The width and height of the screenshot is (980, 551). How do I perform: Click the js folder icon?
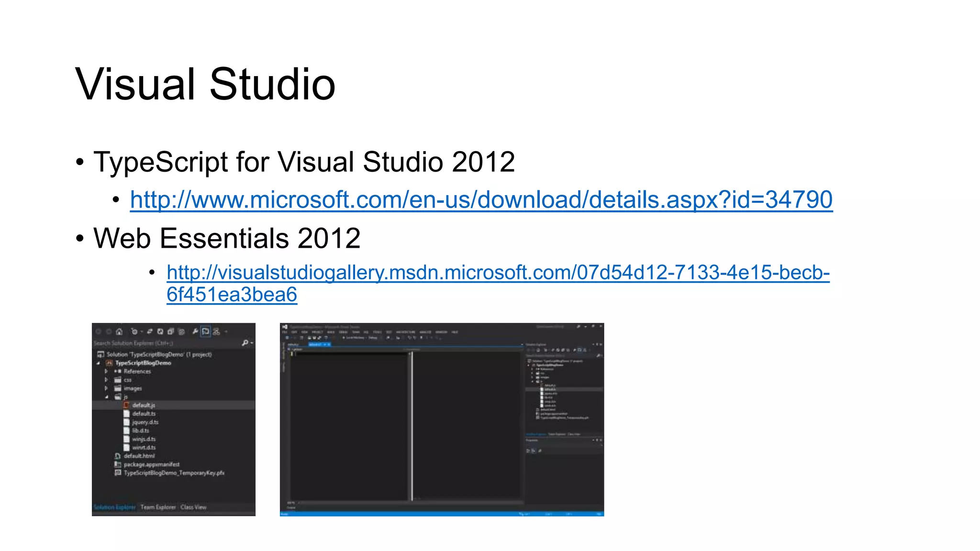tap(118, 397)
